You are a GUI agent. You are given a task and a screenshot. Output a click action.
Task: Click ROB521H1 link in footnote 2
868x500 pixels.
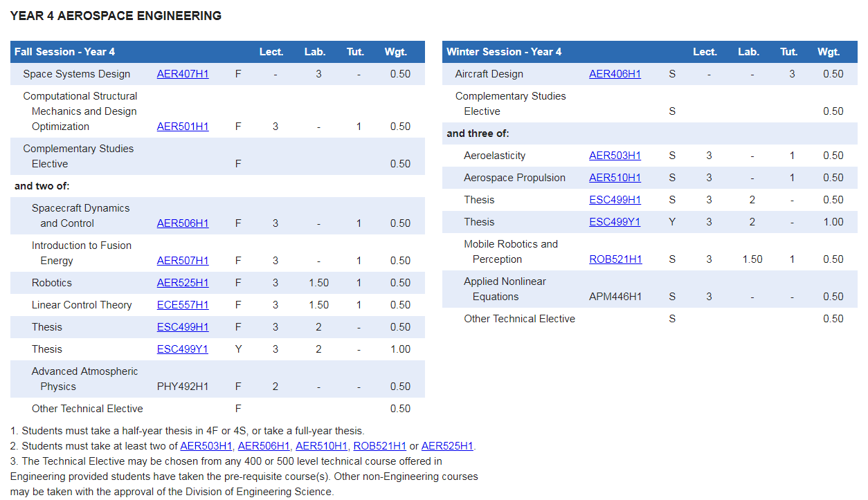380,446
